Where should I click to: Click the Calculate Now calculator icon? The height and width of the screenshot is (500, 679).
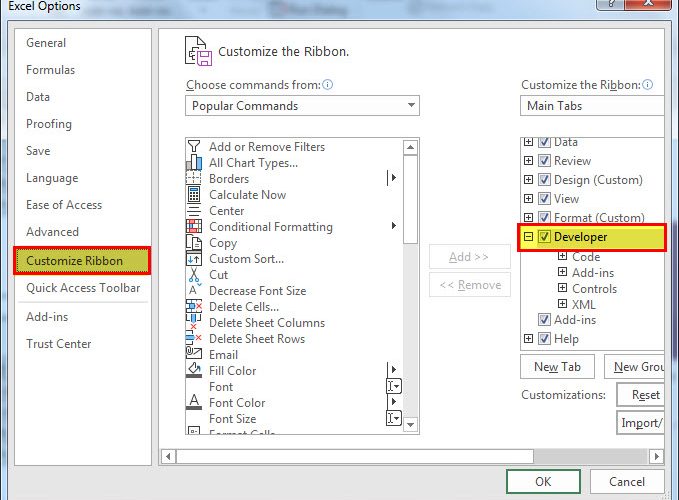pyautogui.click(x=194, y=194)
